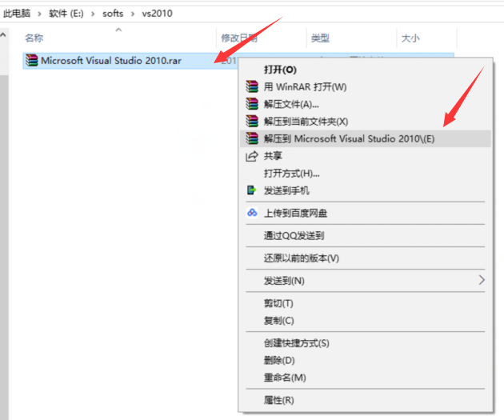Click WinRAR icon beside 解压到 Microsoft Visual Studio

pyautogui.click(x=252, y=138)
